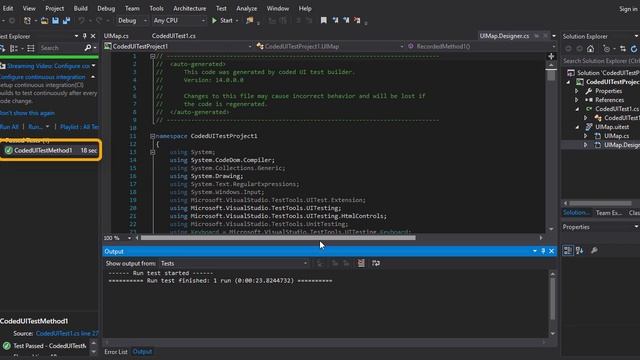Click the clear bookmarks toolbar icon
This screenshot has height=360, width=640.
click(357, 20)
